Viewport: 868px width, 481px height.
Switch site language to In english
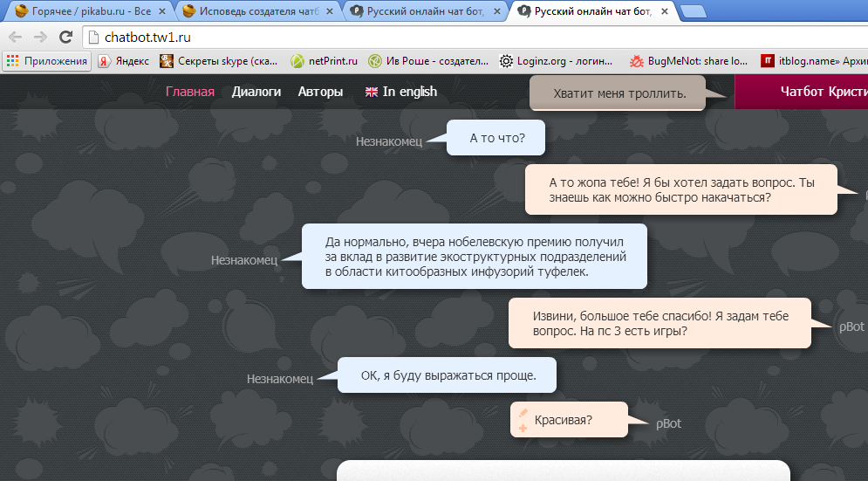coord(401,92)
